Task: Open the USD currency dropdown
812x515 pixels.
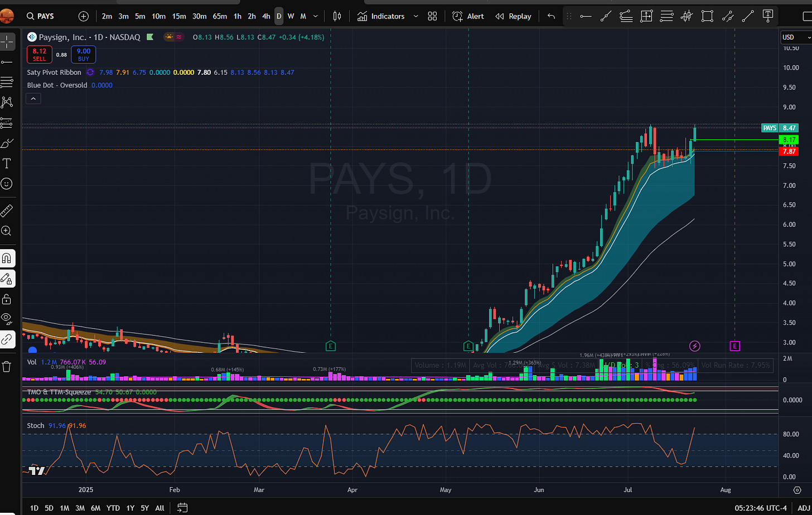Action: click(x=795, y=37)
